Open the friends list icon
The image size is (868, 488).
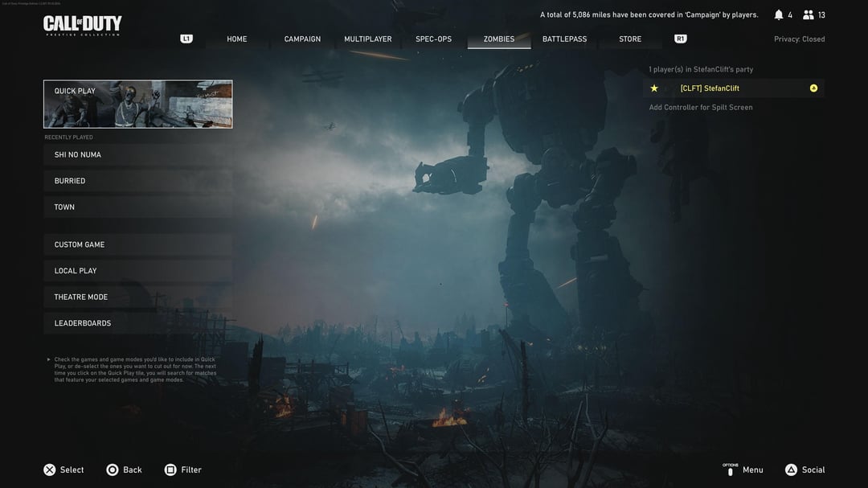tap(809, 15)
